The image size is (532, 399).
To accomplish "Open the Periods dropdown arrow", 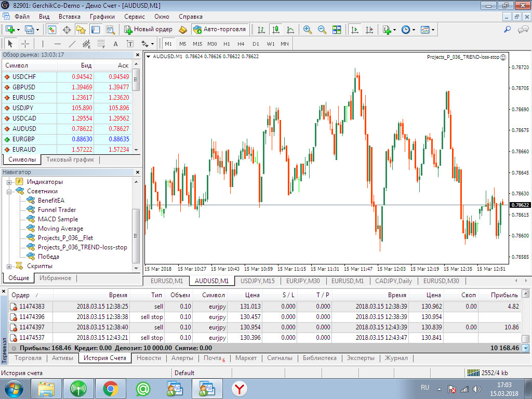I will point(414,30).
